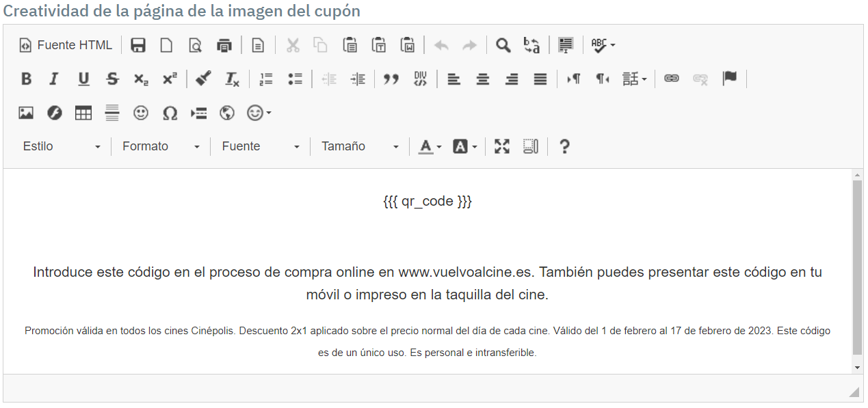Click the Undo arrow
Image resolution: width=868 pixels, height=408 pixels.
(441, 45)
